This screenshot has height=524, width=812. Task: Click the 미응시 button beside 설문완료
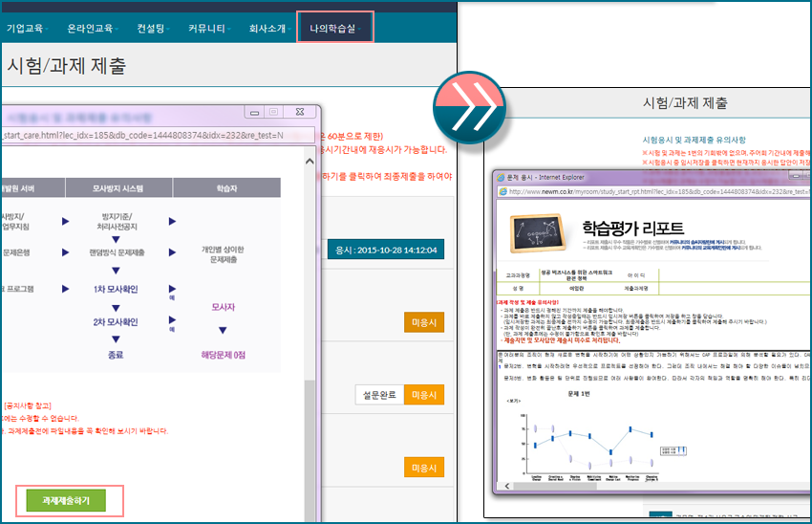[x=423, y=395]
